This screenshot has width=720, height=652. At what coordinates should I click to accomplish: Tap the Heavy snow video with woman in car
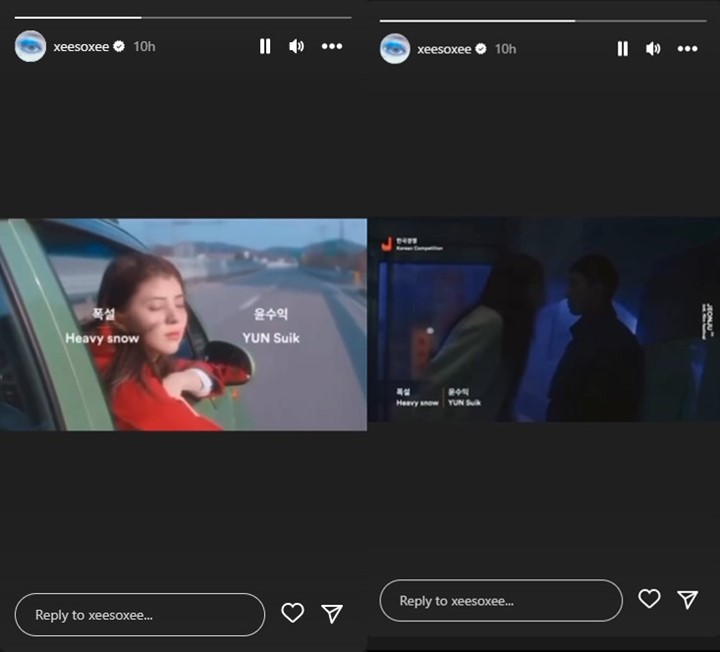pos(183,325)
